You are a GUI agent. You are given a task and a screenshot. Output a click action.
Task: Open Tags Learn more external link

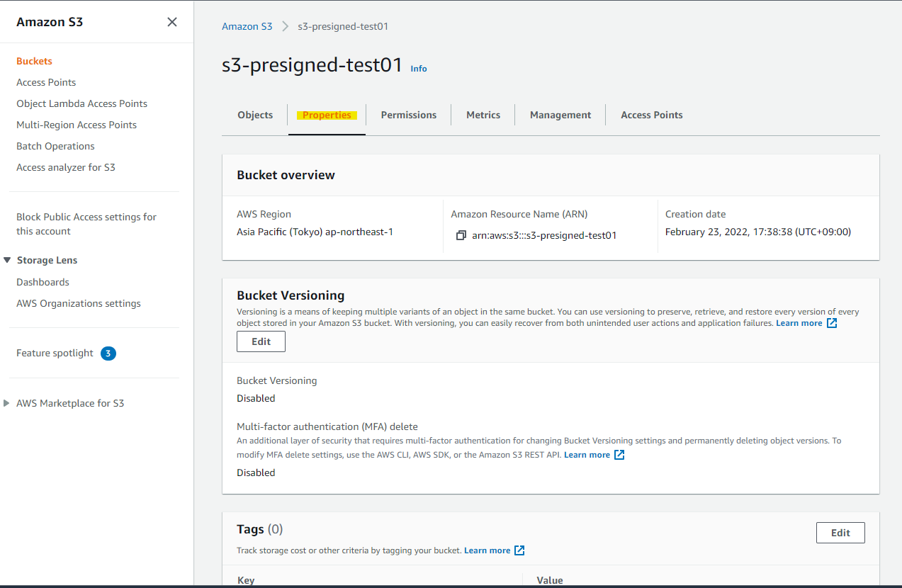(x=487, y=550)
